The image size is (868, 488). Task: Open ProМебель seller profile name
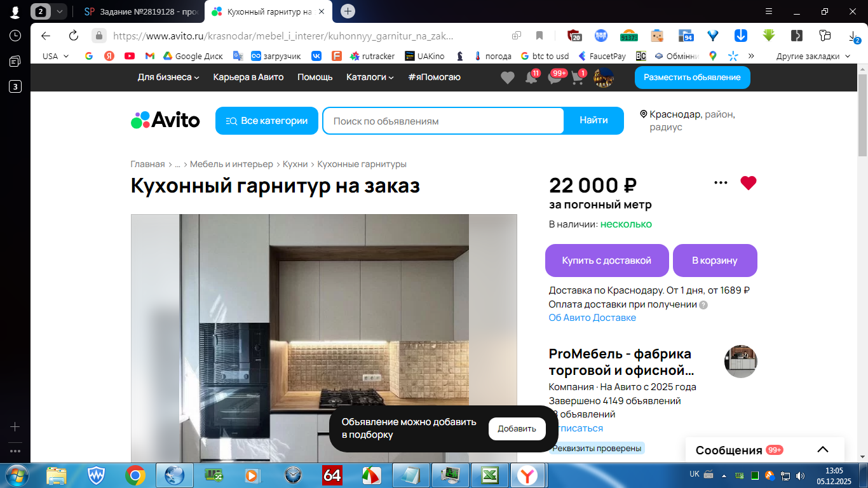click(620, 362)
